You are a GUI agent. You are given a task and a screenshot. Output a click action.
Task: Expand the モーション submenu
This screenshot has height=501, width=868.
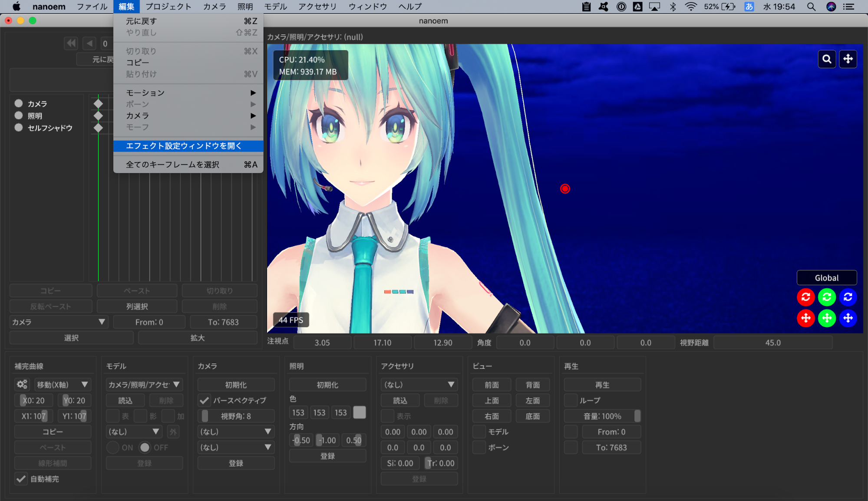point(188,93)
